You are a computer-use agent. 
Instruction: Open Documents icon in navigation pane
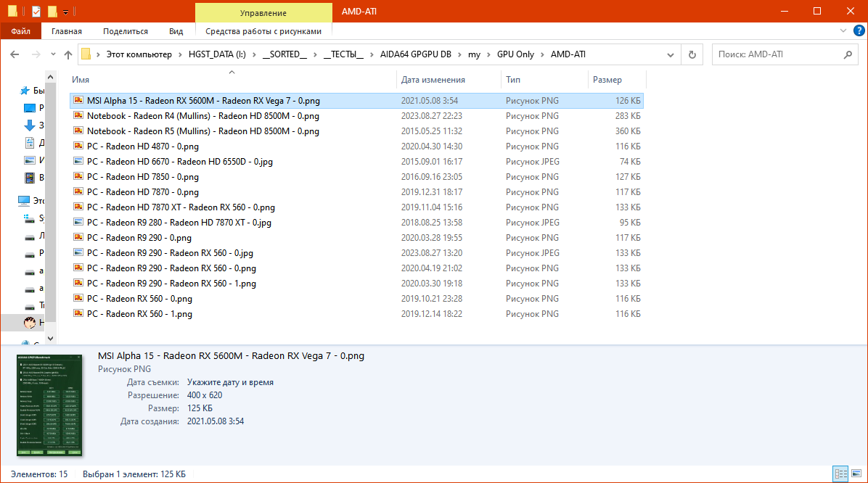[30, 143]
